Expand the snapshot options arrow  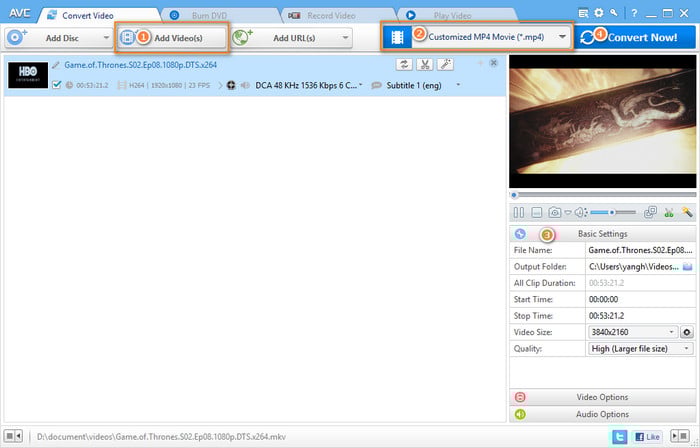567,213
